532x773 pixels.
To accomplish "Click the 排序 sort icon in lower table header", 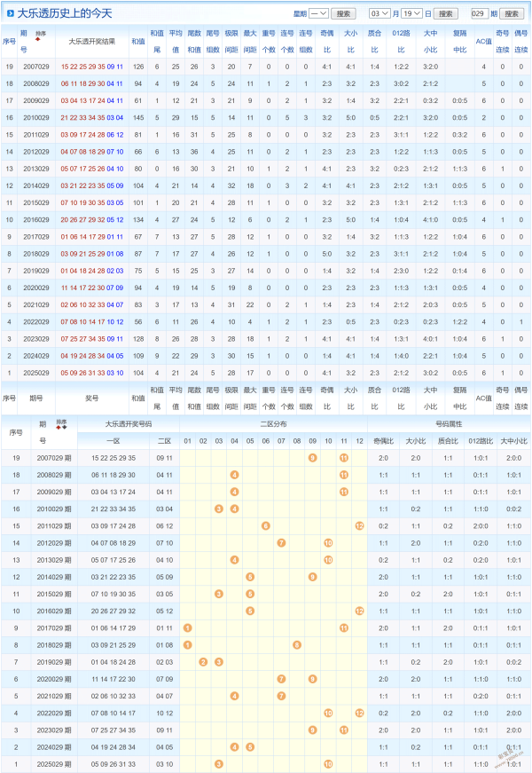I will [x=61, y=426].
